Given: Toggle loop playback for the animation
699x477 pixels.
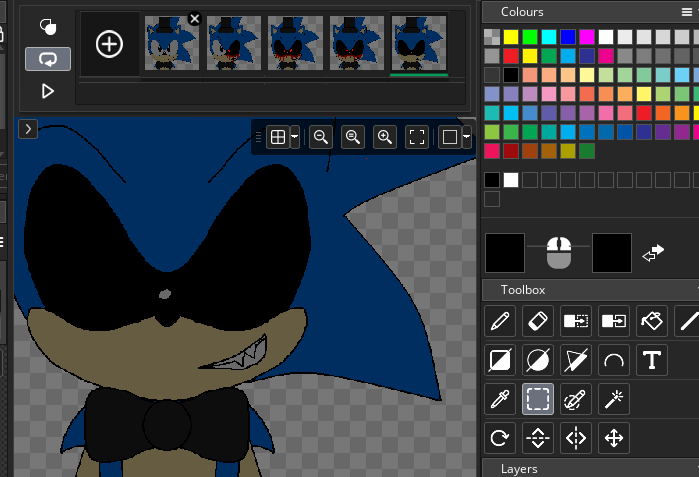Looking at the screenshot, I should coord(48,59).
